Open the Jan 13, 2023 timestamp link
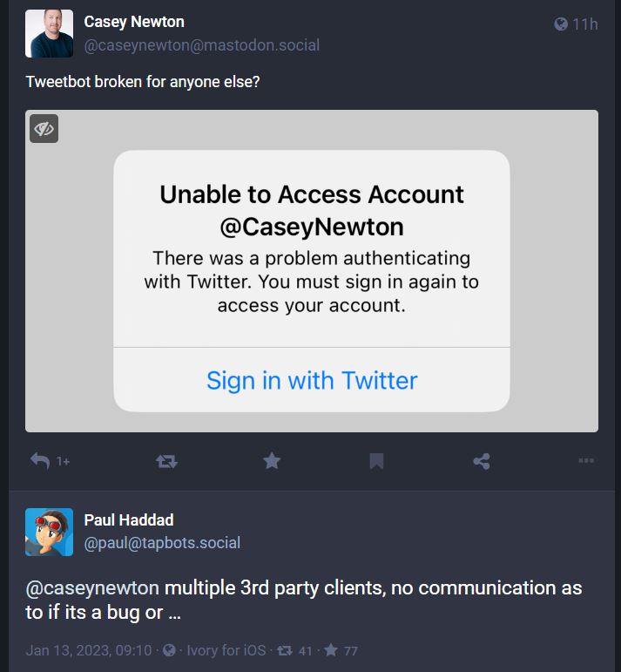The width and height of the screenshot is (621, 672). point(90,650)
